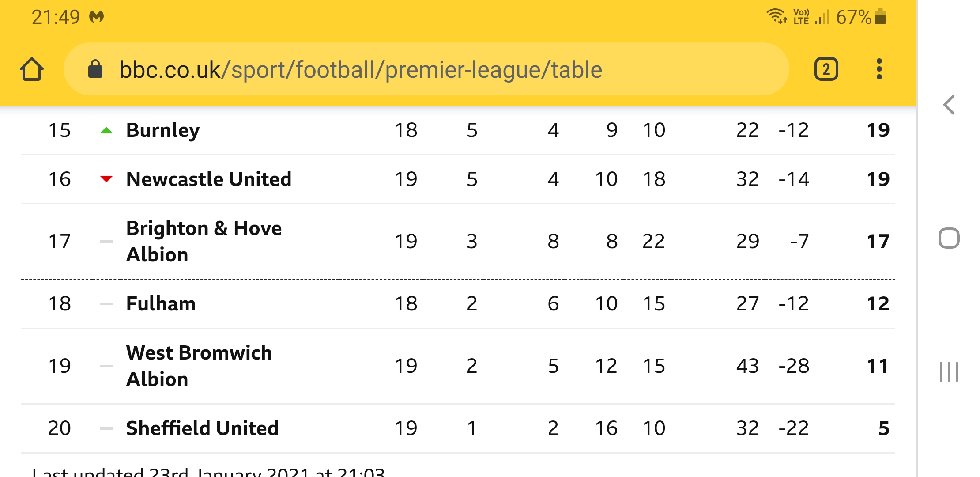
Task: Tap the Wi-Fi status icon
Action: tap(777, 17)
